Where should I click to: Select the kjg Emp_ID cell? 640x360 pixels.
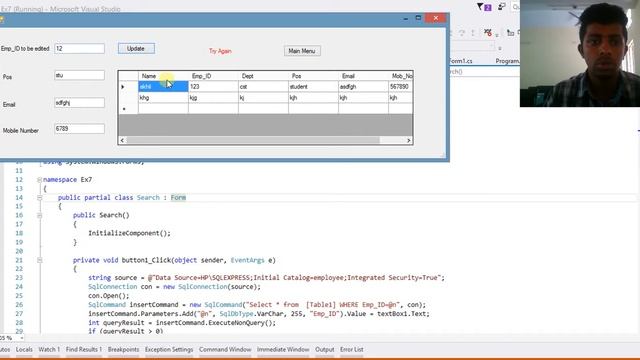click(x=213, y=98)
